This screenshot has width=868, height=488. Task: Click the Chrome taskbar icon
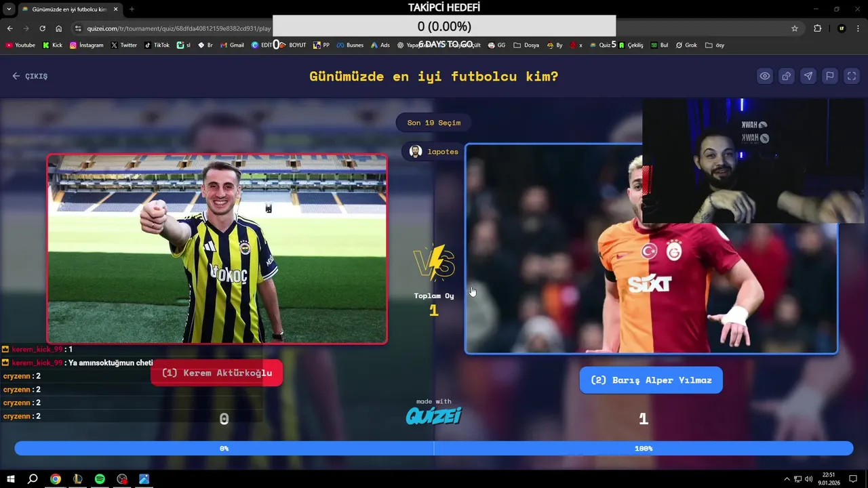coord(56,479)
